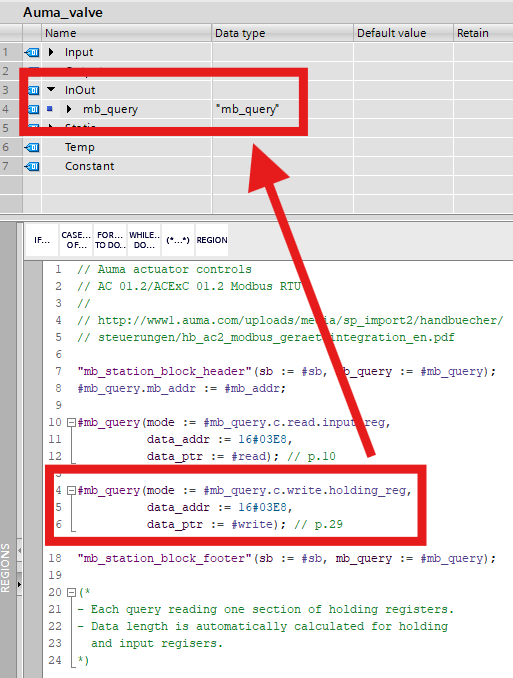Insert REGION snippet

[212, 240]
